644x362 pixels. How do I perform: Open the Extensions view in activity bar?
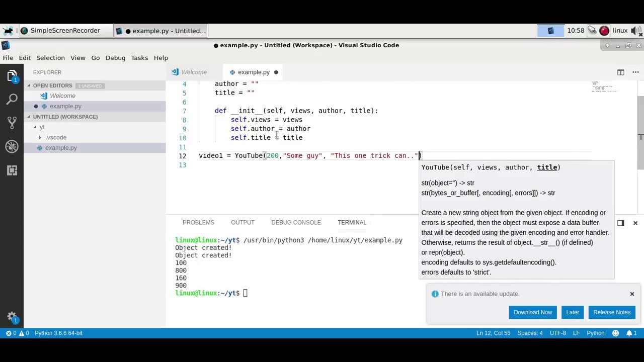click(12, 170)
